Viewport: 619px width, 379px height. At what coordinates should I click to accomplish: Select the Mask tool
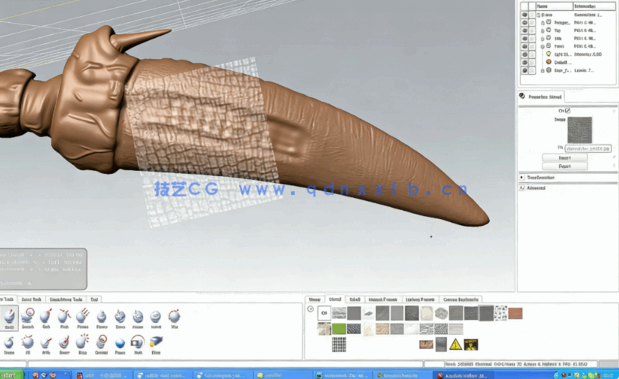[138, 344]
